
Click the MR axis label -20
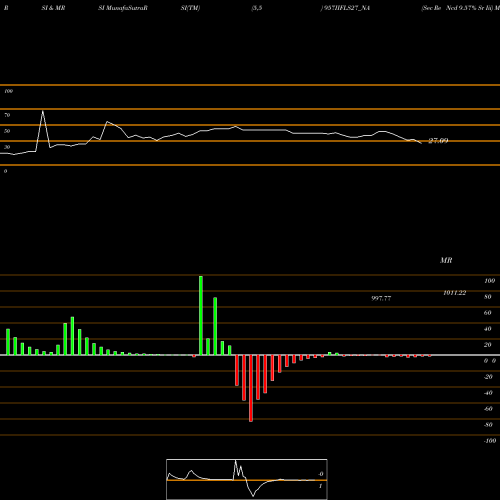click(x=488, y=377)
